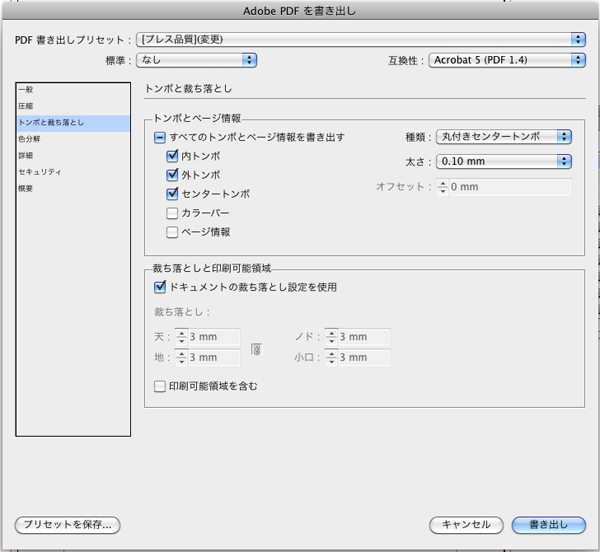Open the PDF書き出しプリセット dropdown
The height and width of the screenshot is (552, 600).
pos(360,39)
